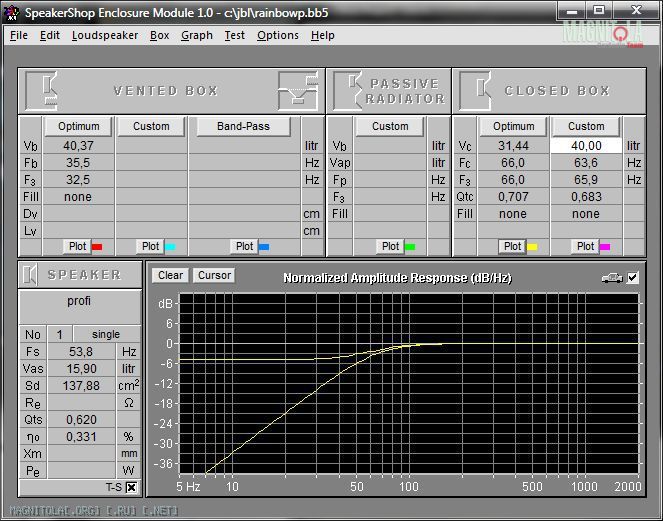Click the closed box enclosure icon
The image size is (663, 521).
pyautogui.click(x=475, y=90)
